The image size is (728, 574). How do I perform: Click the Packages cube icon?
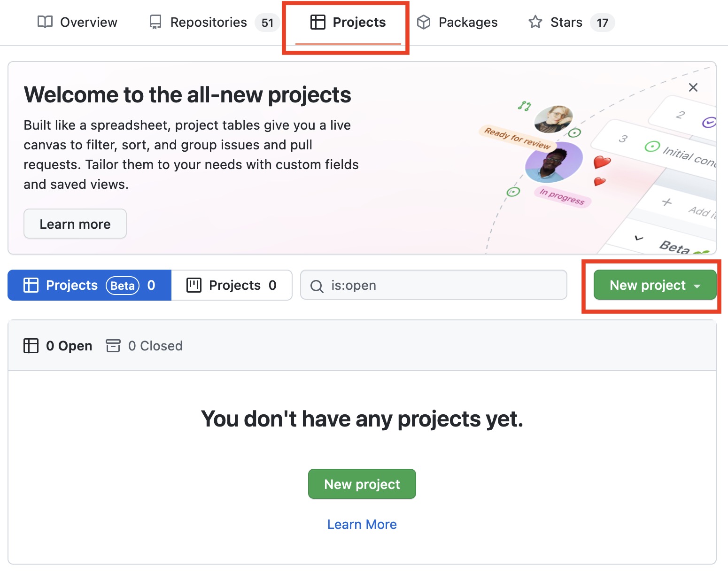[x=424, y=22]
